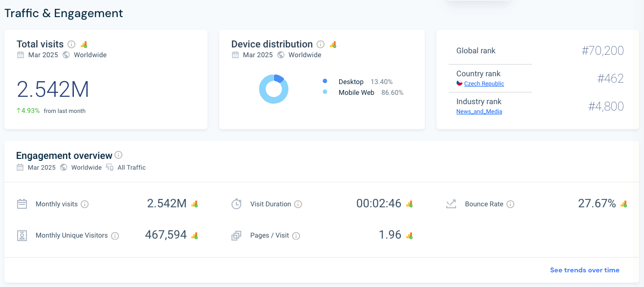Click the Global rank #70,200 value
The image size is (644, 287).
click(602, 50)
